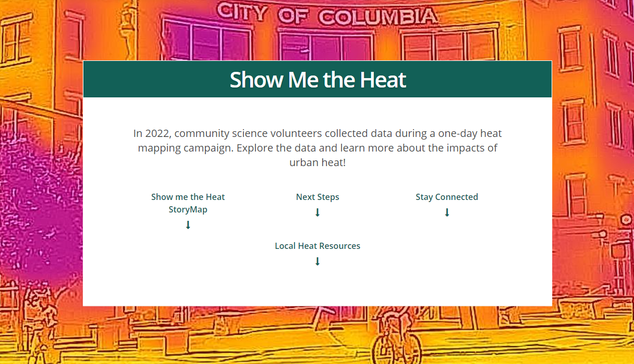Click the down arrow beneath Stay Connected
This screenshot has width=634, height=364.
447,212
